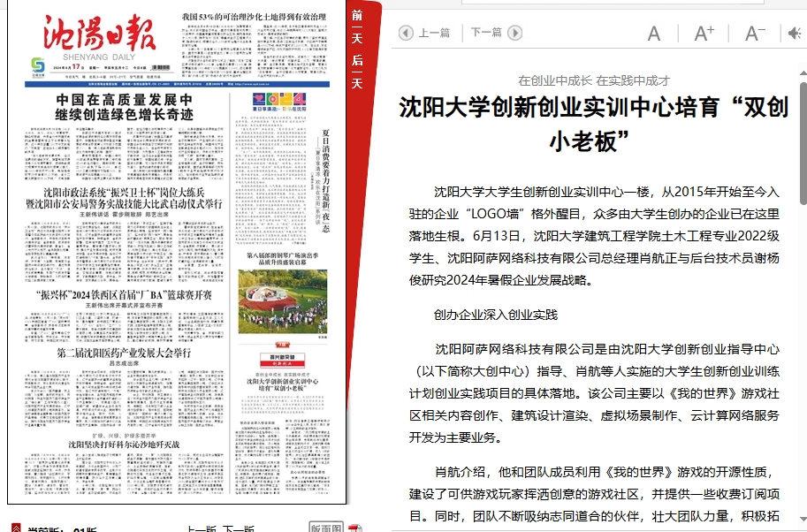This screenshot has width=807, height=532.
Task: Increase article font size with A+
Action: pyautogui.click(x=704, y=34)
